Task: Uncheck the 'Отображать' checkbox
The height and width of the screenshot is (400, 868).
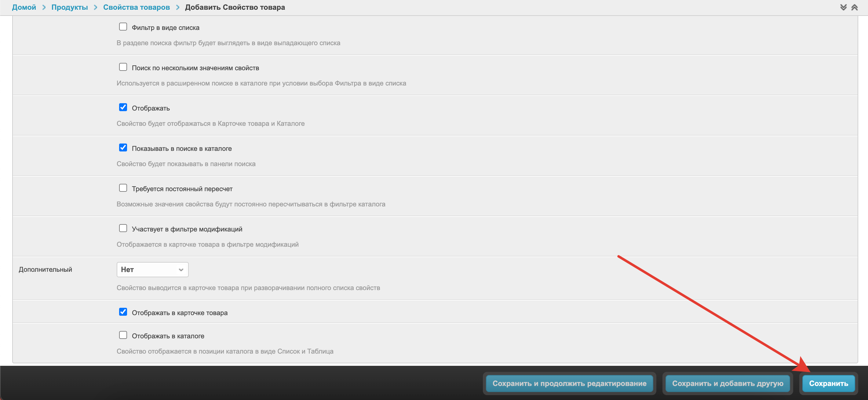Action: 123,107
